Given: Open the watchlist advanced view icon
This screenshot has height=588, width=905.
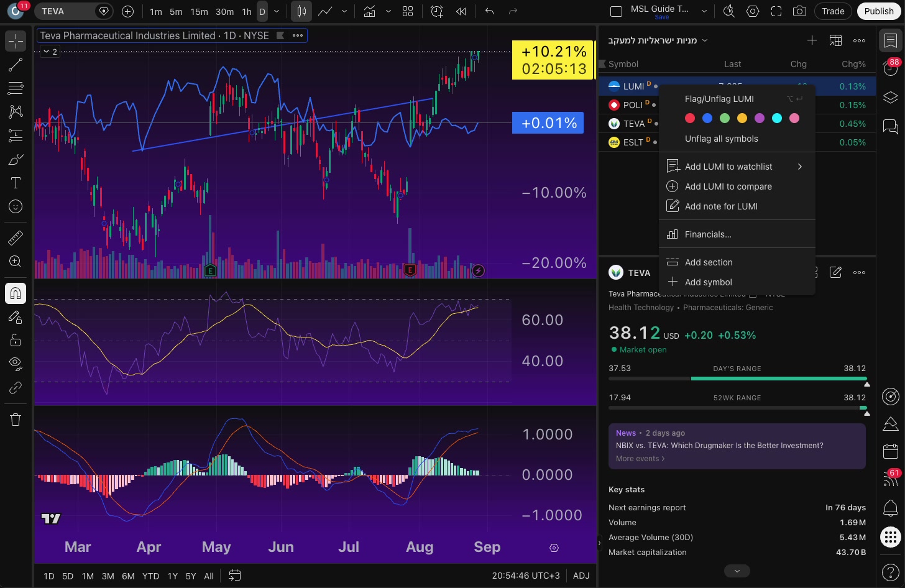Looking at the screenshot, I should pyautogui.click(x=835, y=40).
